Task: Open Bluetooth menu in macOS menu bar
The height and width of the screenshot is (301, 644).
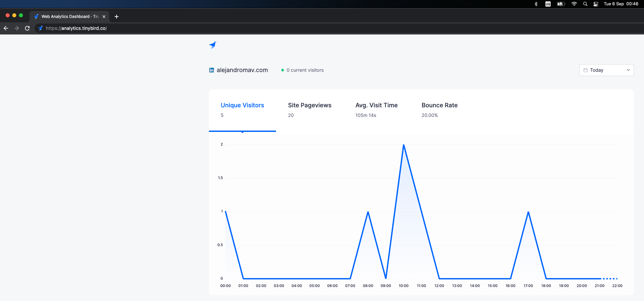Action: tap(536, 4)
